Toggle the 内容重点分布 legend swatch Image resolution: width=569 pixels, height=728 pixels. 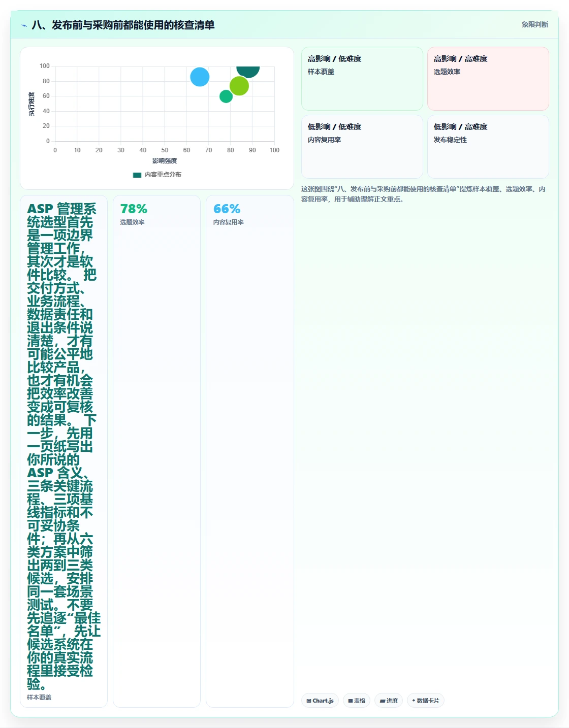pos(137,175)
